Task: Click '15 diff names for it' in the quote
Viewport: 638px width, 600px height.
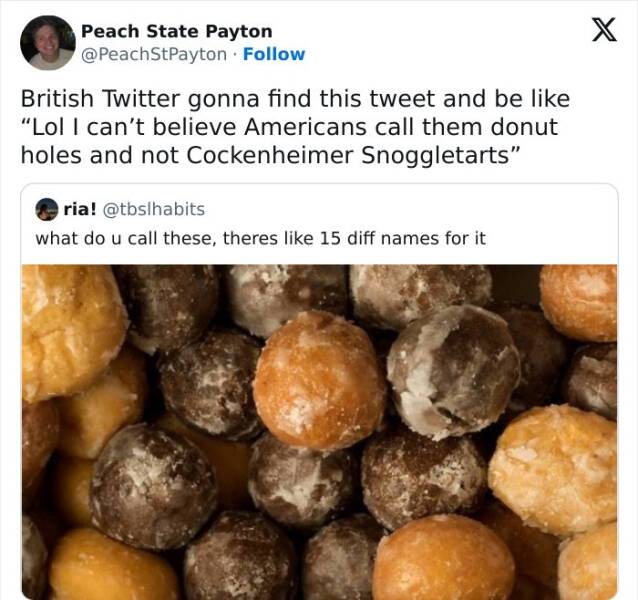Action: (x=400, y=238)
